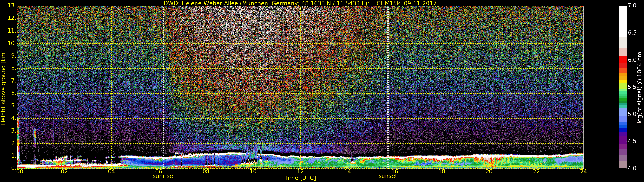The width and height of the screenshot is (644, 182).
Task: Click the '04' time axis tick label
Action: (x=111, y=172)
